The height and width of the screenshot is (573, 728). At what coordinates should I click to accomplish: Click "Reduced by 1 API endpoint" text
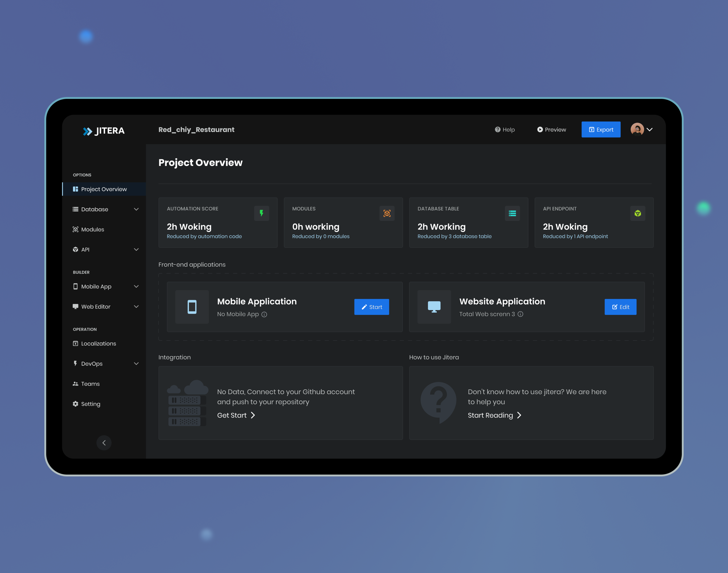[575, 237]
